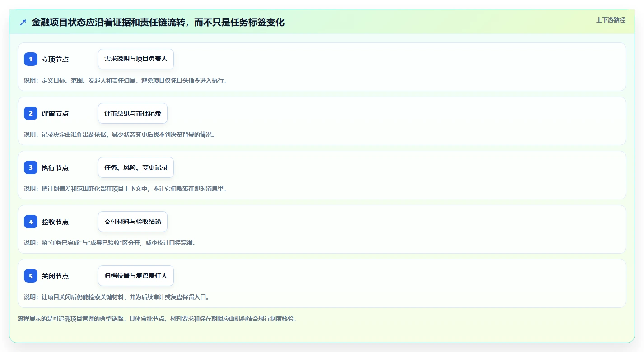The height and width of the screenshot is (352, 644).
Task: Click the description starting 说明:让项目关闭后
Action: click(117, 297)
